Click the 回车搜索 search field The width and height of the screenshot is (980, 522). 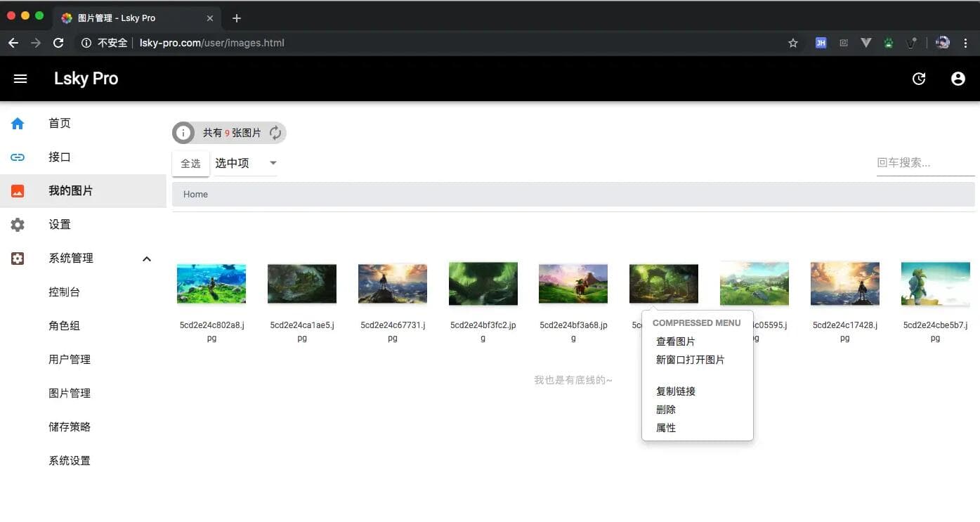click(925, 163)
